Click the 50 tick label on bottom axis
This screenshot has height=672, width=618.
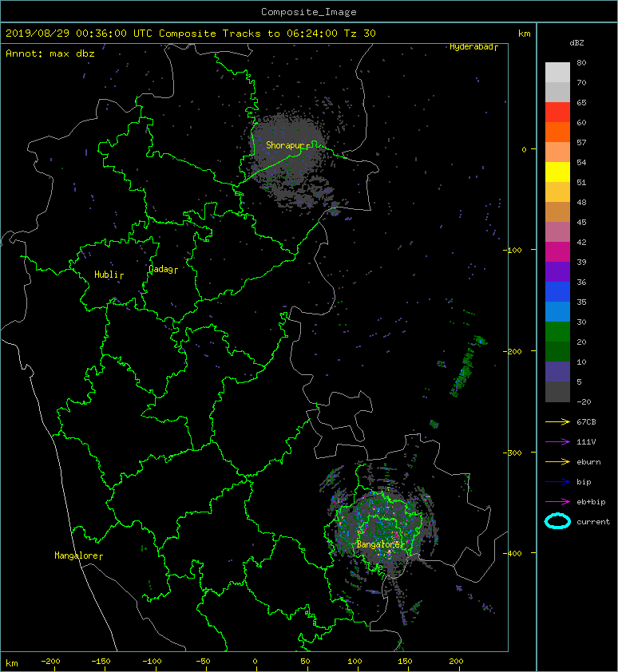click(x=305, y=662)
